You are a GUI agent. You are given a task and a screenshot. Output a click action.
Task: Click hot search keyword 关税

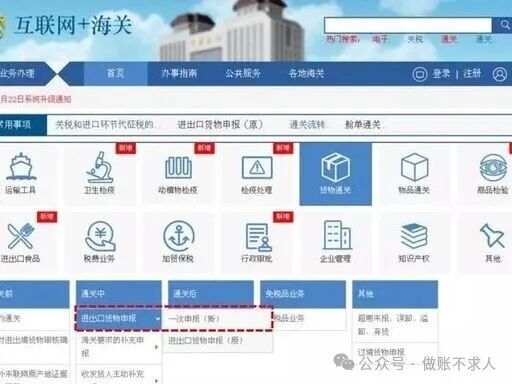click(415, 39)
